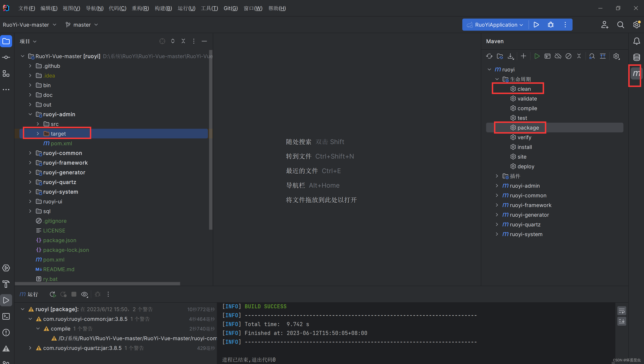Viewport: 644px width, 364px height.
Task: Toggle Maven skip tests mode
Action: (x=568, y=56)
